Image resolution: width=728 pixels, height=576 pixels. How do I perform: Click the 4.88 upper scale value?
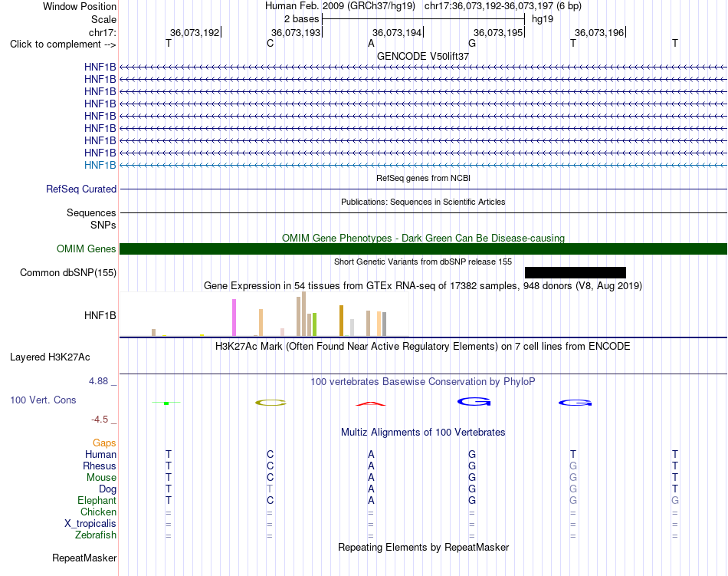tap(98, 381)
